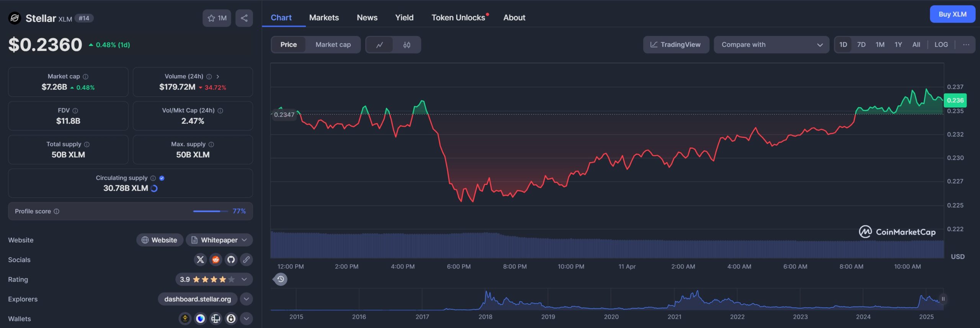
Task: Open Market cap info tooltip icon
Action: click(86, 76)
